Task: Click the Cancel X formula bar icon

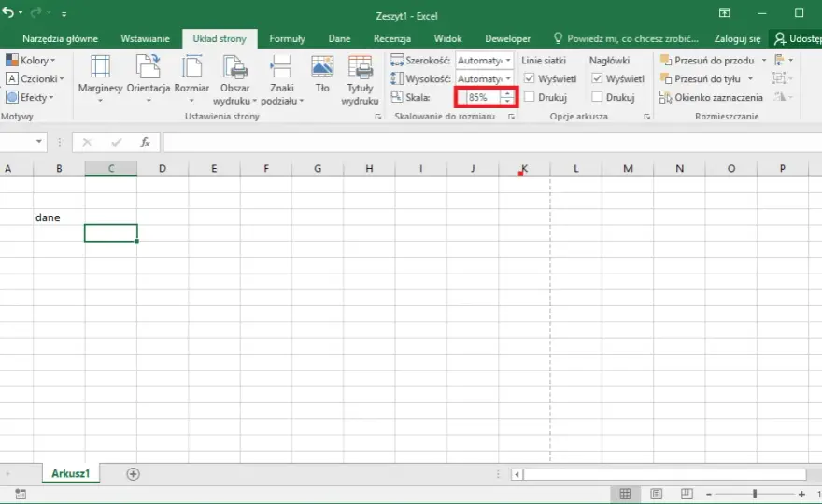Action: [87, 142]
